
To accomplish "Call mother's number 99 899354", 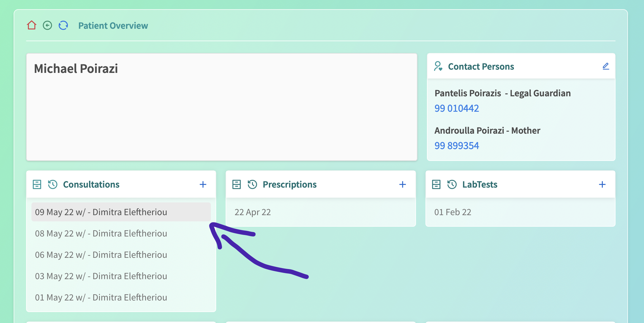I will point(457,145).
